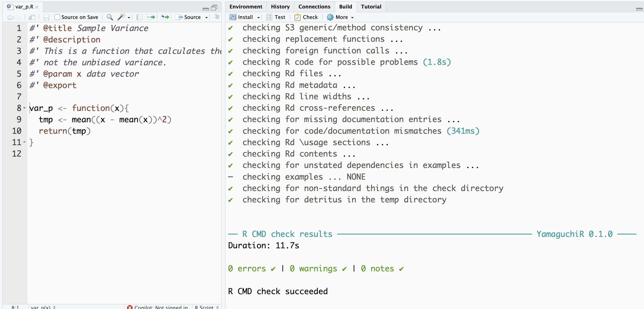Viewport: 644px width, 309px height.
Task: Run the current line with Run icon
Action: [151, 17]
